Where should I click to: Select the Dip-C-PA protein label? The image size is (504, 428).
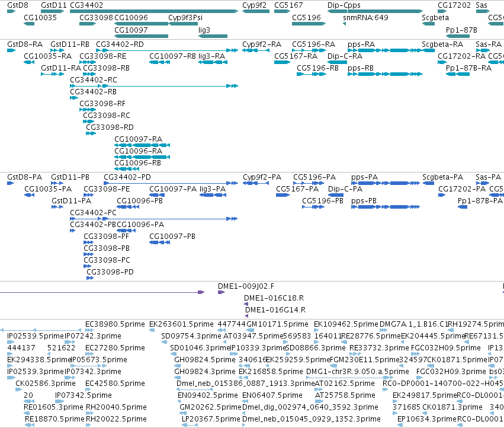tap(345, 189)
